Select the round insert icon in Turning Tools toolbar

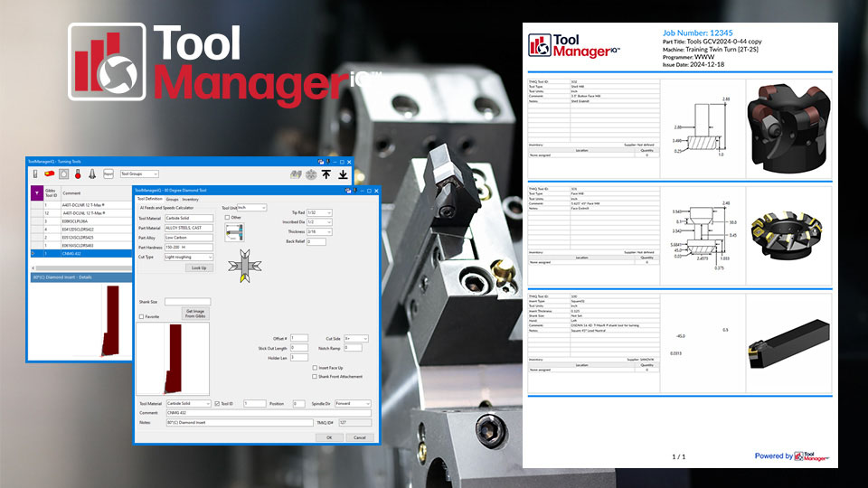[63, 174]
